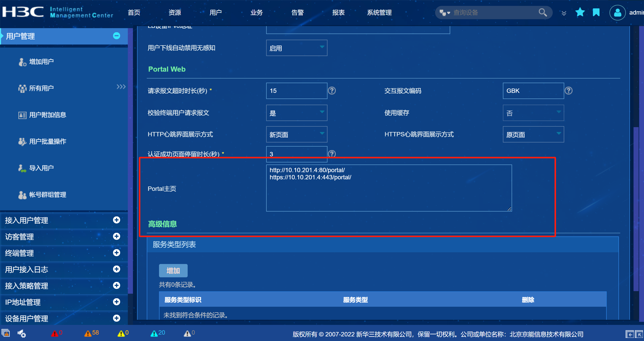Open the 业务 top menu

[256, 12]
